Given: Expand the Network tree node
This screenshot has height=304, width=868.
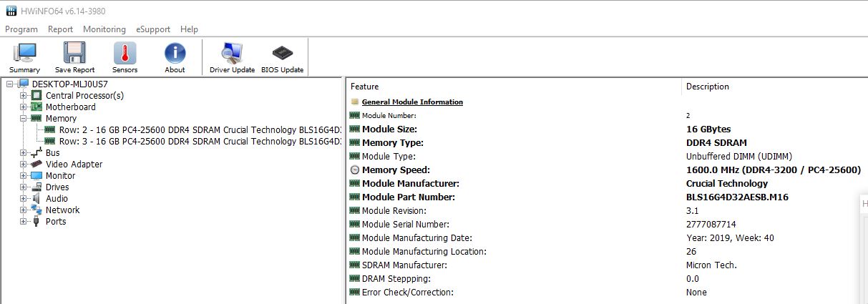Looking at the screenshot, I should [x=24, y=210].
